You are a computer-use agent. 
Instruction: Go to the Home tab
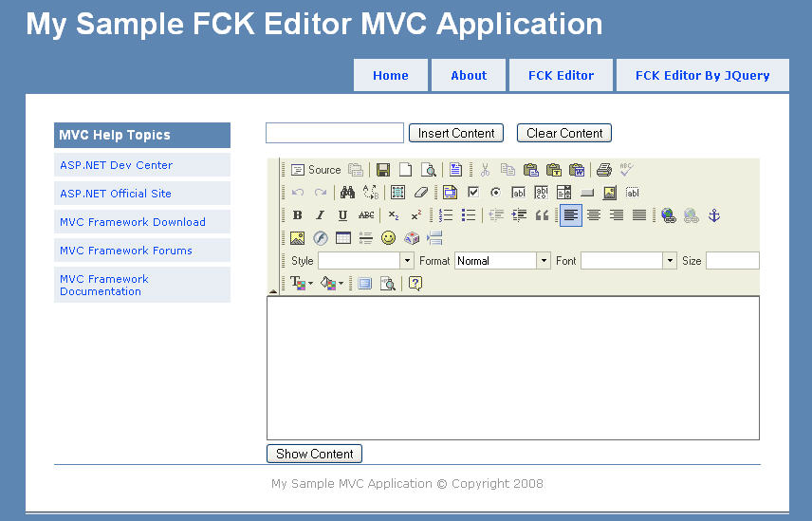point(391,76)
